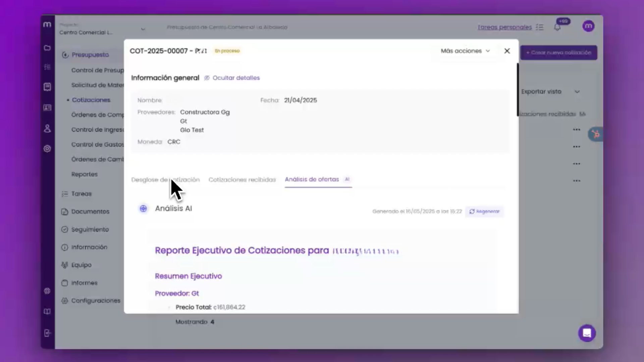This screenshot has width=644, height=362.
Task: Click the 'Resumen Ejecutivo' heading
Action: (x=189, y=276)
